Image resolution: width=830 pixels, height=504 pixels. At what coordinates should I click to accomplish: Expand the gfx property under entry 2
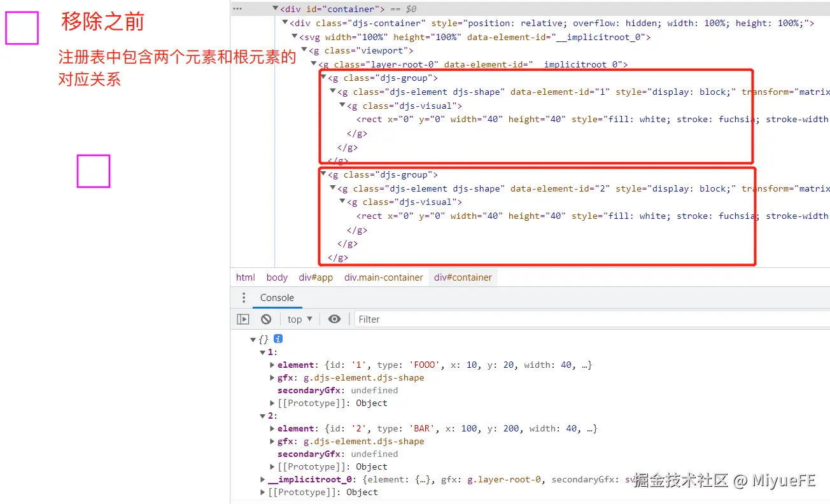click(x=272, y=442)
